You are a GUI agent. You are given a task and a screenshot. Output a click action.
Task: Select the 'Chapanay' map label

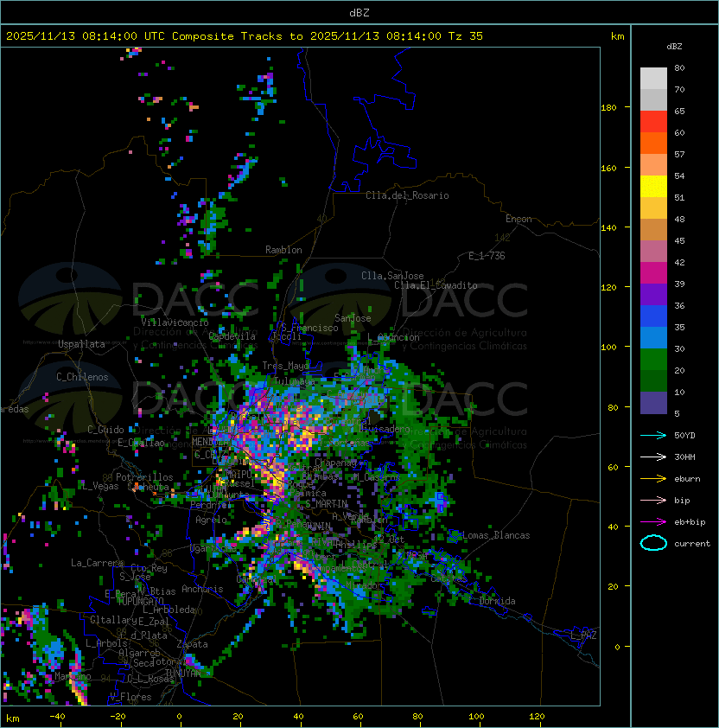(x=335, y=463)
